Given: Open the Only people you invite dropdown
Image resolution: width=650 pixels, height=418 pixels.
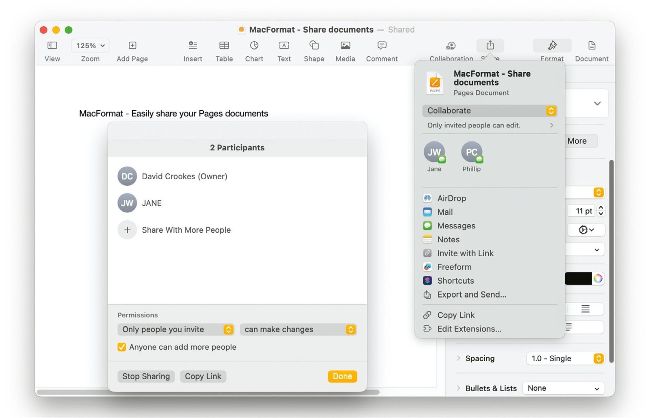Looking at the screenshot, I should coord(176,329).
